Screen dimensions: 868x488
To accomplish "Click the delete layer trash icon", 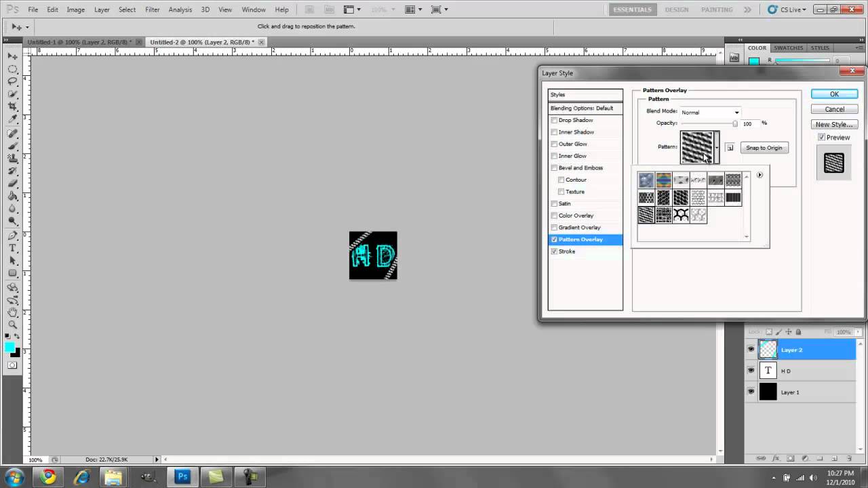I will coord(849,458).
